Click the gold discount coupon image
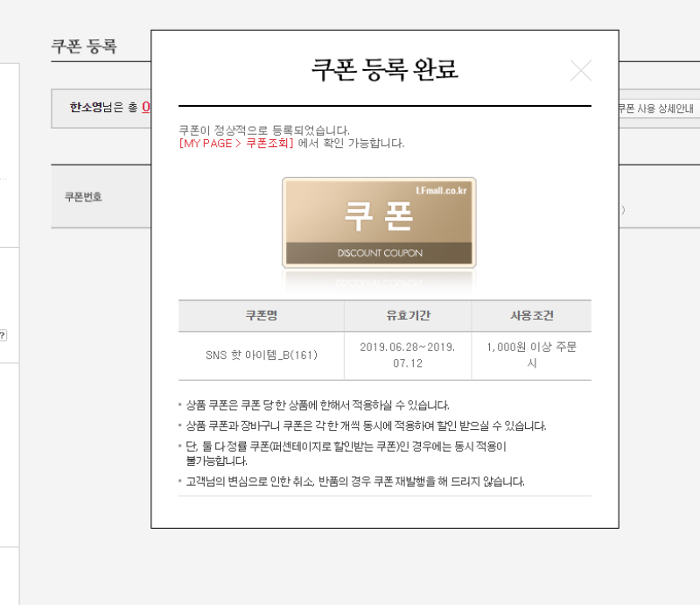Screen dimensions: 700x605 pyautogui.click(x=379, y=222)
